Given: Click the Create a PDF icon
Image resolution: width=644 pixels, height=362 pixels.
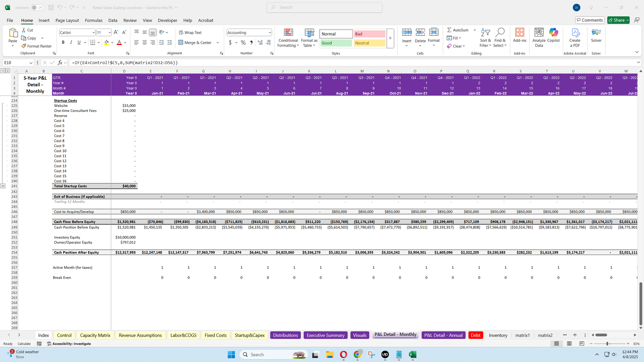Looking at the screenshot, I should (575, 33).
